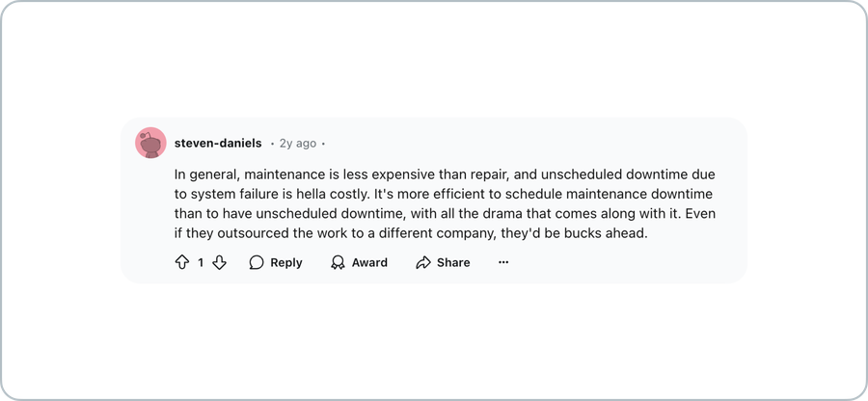The width and height of the screenshot is (868, 401).
Task: Open the three-dot more options menu
Action: pyautogui.click(x=503, y=262)
